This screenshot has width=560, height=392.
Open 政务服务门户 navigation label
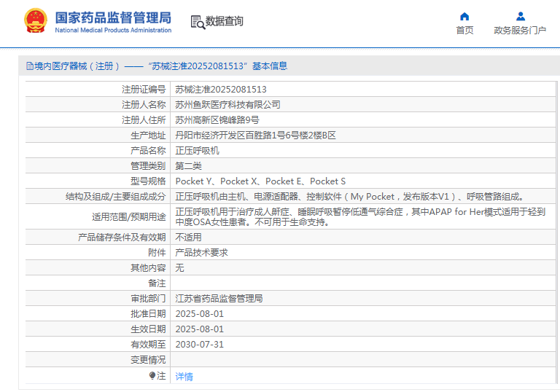click(520, 31)
